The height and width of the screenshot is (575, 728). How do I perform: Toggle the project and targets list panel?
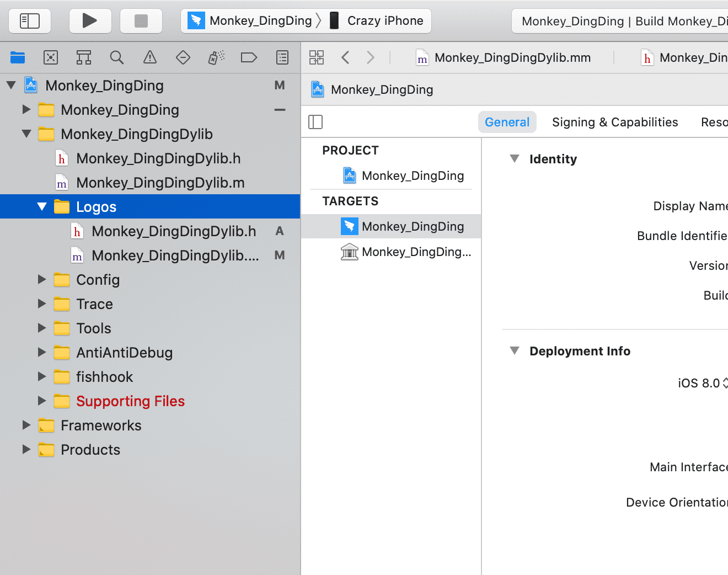click(x=315, y=122)
